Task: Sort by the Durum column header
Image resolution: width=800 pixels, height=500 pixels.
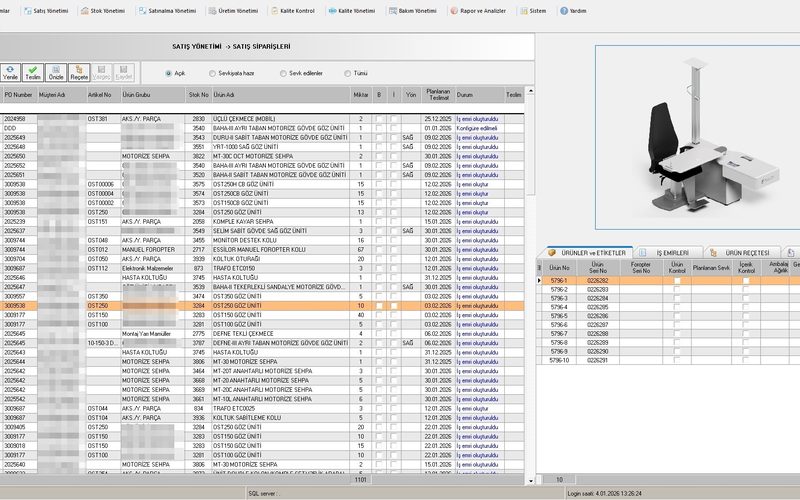Action: click(479, 95)
